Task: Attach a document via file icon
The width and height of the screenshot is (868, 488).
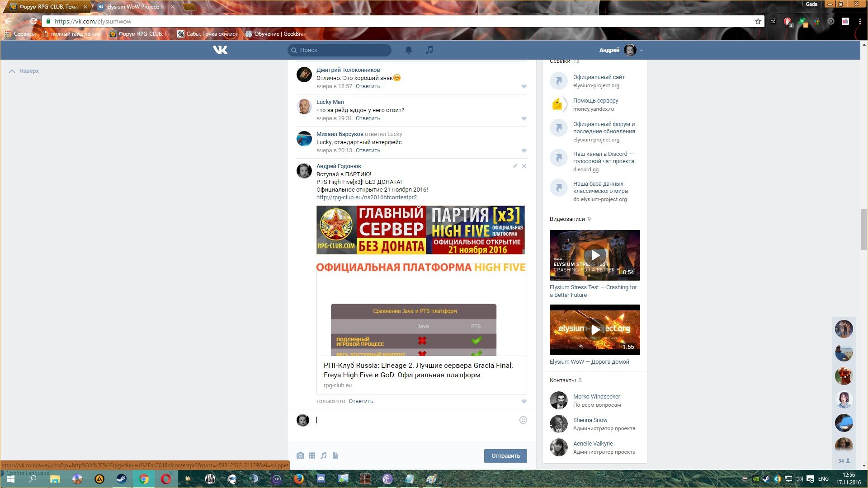Action: (x=335, y=455)
